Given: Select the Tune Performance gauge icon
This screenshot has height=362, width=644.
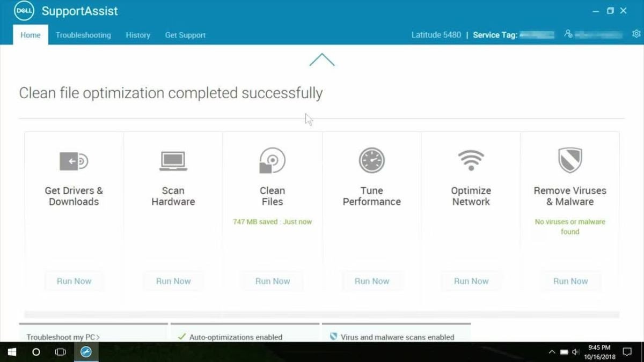Looking at the screenshot, I should click(x=371, y=161).
